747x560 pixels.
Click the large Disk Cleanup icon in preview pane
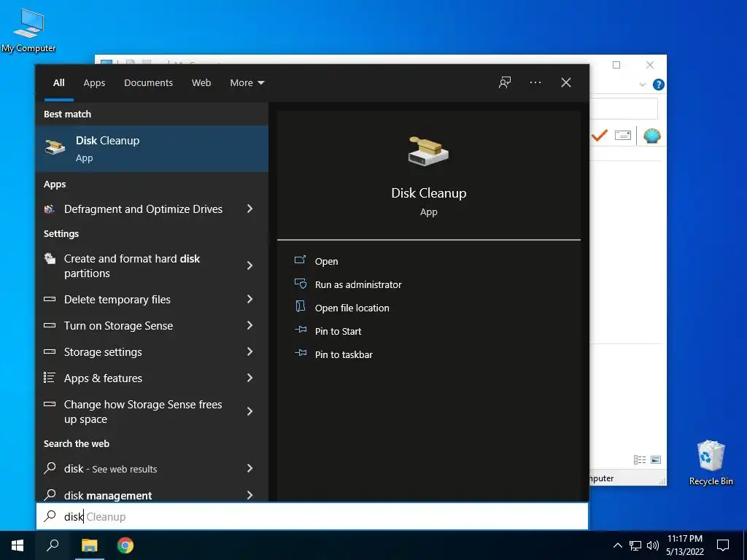pyautogui.click(x=428, y=152)
